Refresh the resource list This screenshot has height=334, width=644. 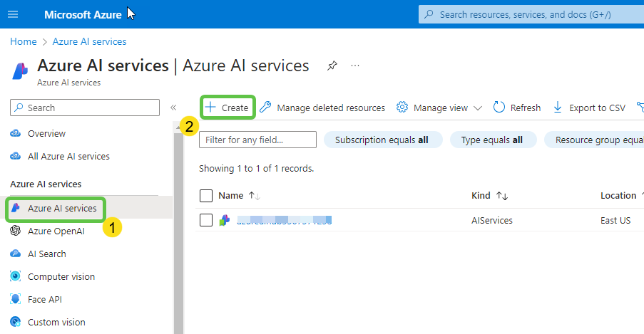[517, 108]
